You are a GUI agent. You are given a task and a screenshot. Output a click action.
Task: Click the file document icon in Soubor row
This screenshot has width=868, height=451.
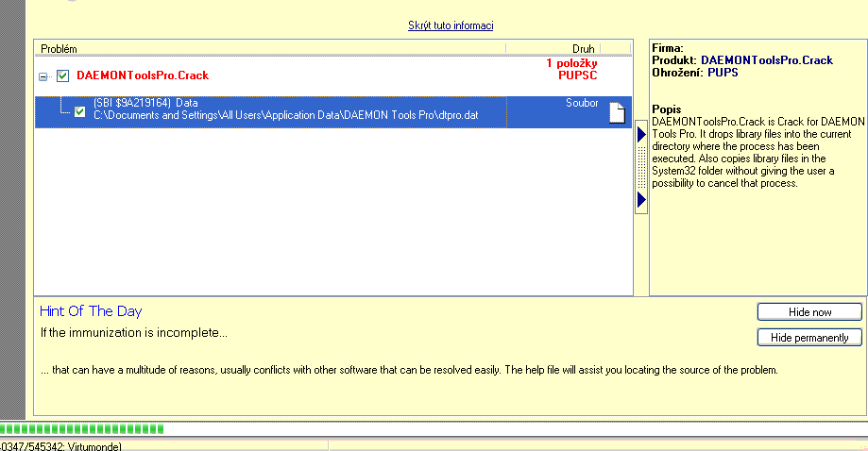click(x=617, y=113)
